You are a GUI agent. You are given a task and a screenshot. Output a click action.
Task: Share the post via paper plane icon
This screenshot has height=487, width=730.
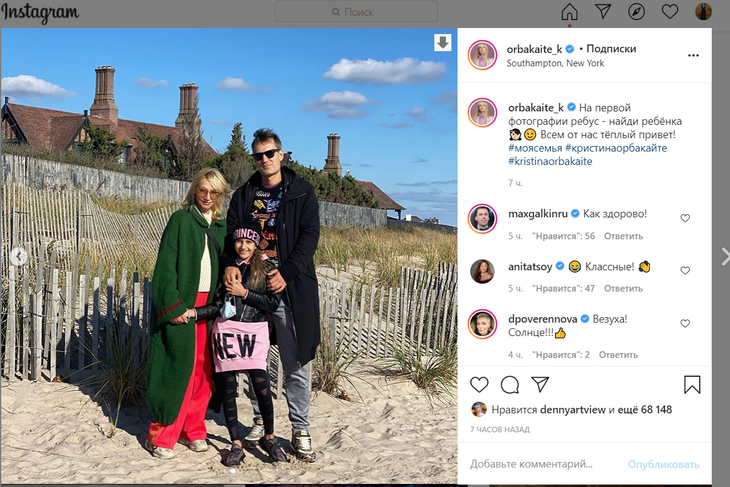click(x=540, y=385)
